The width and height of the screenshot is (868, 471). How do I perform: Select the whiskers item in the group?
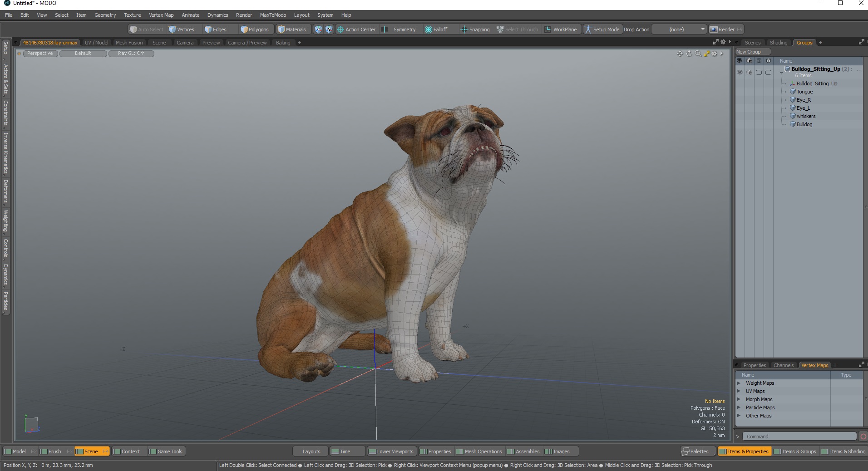tap(806, 116)
